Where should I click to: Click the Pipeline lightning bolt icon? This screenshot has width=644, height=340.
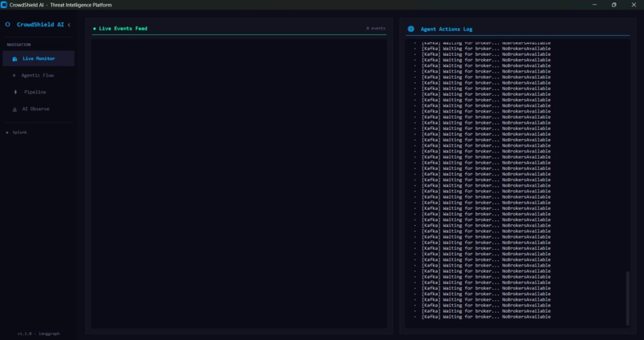tap(16, 93)
